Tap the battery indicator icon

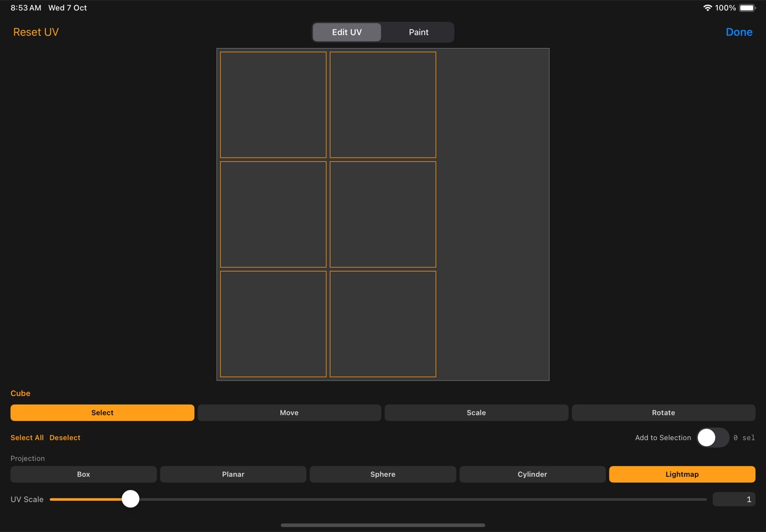click(x=747, y=8)
